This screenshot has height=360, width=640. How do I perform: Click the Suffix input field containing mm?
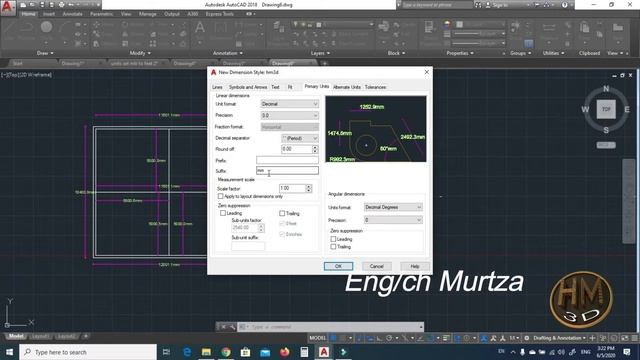pos(287,171)
